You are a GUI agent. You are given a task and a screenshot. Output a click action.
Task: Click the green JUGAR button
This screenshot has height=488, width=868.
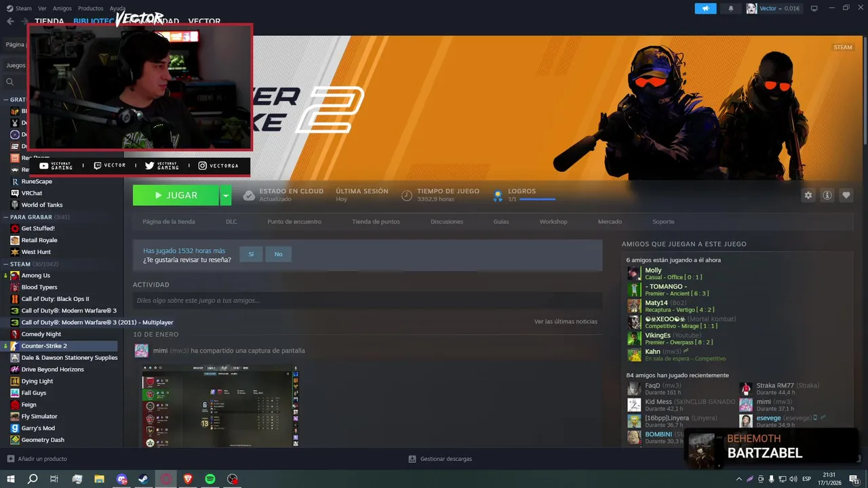point(176,195)
